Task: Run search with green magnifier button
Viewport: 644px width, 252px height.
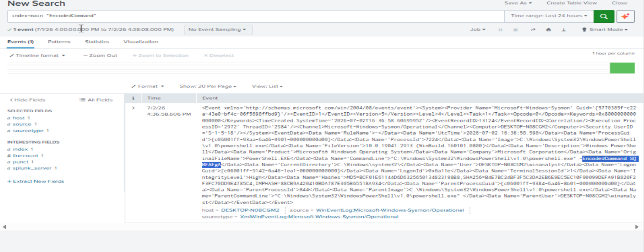Action: coord(604,16)
